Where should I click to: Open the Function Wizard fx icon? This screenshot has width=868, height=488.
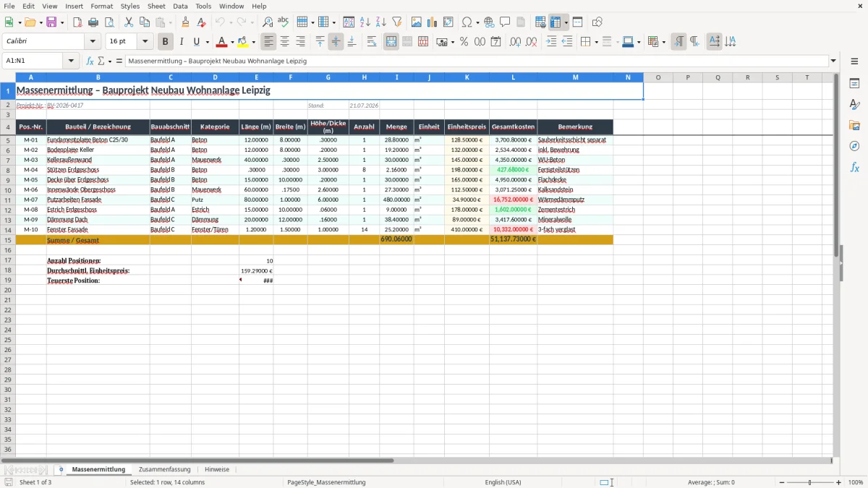click(90, 61)
